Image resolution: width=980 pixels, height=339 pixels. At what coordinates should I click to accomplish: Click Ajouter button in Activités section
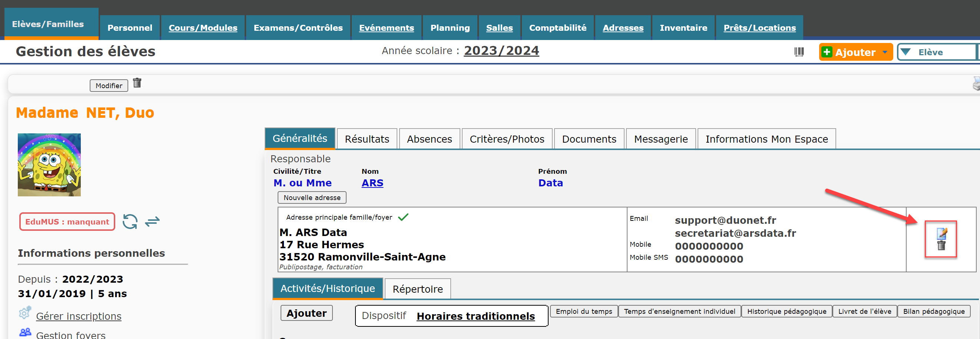pos(306,313)
